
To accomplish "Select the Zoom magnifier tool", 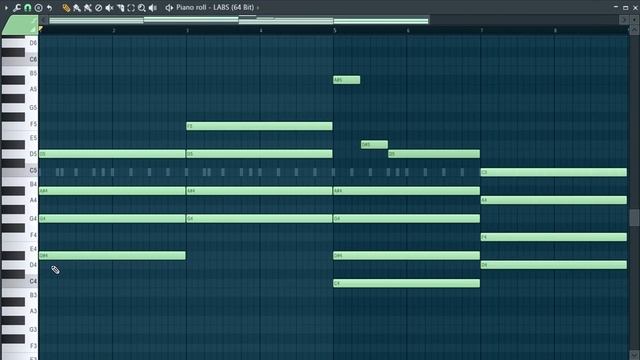I will pos(142,8).
